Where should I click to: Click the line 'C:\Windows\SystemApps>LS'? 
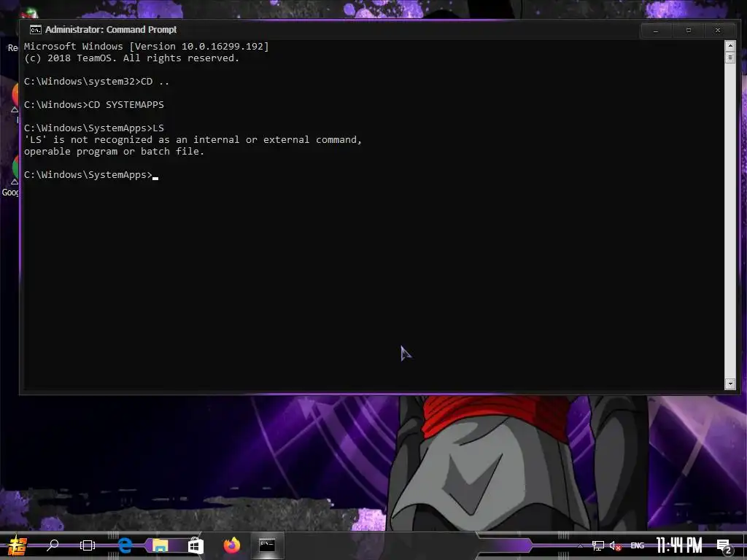point(94,128)
